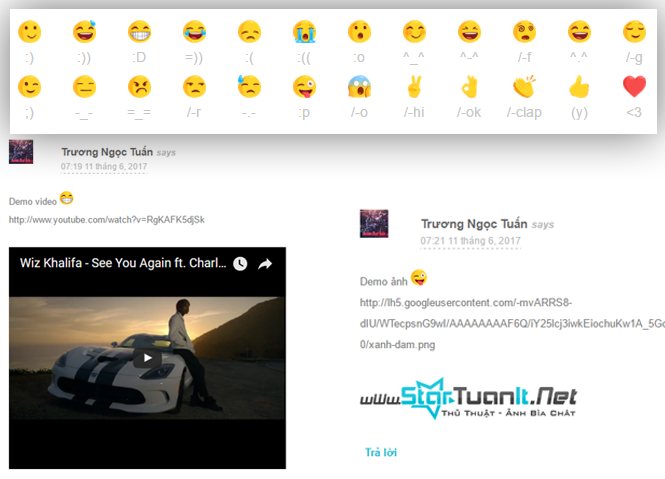Click author name on Demo ảnh comment
665x479 pixels.
click(x=474, y=224)
